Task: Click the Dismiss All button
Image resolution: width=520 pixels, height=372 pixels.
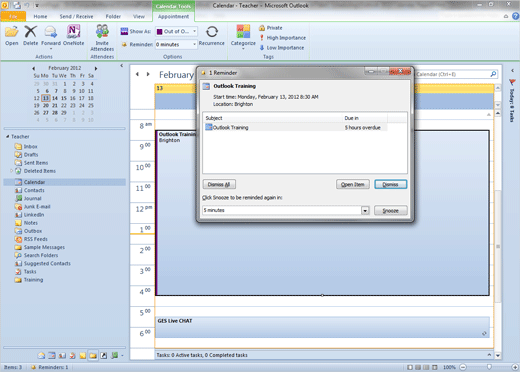Action: [219, 184]
